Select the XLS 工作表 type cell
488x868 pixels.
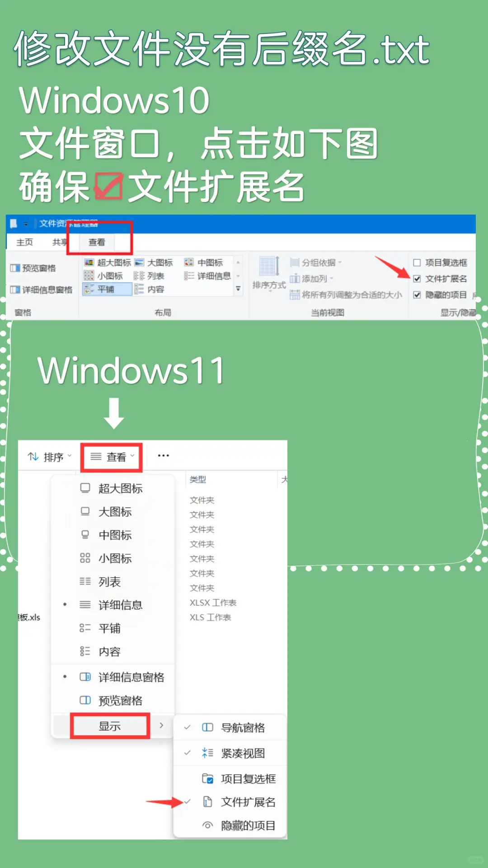tap(210, 617)
